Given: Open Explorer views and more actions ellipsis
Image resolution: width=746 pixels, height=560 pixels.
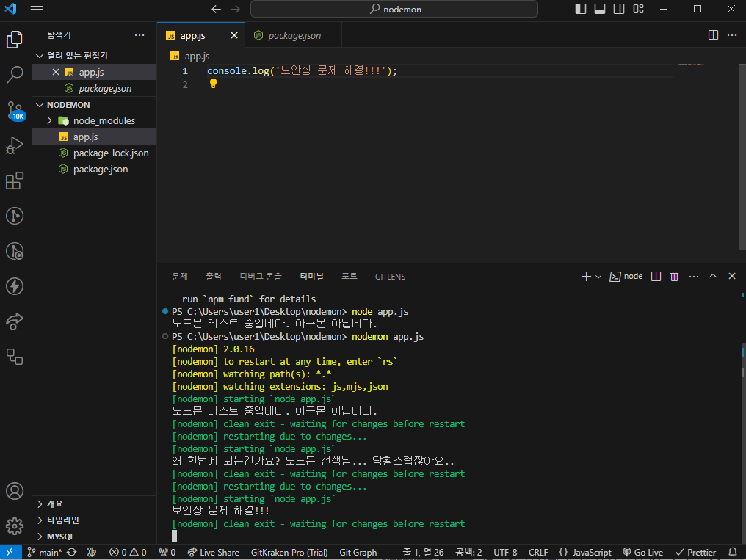Looking at the screenshot, I should [140, 35].
